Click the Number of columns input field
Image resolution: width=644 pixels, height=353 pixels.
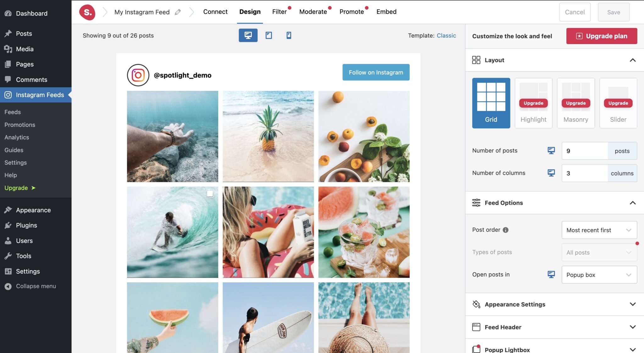(585, 173)
